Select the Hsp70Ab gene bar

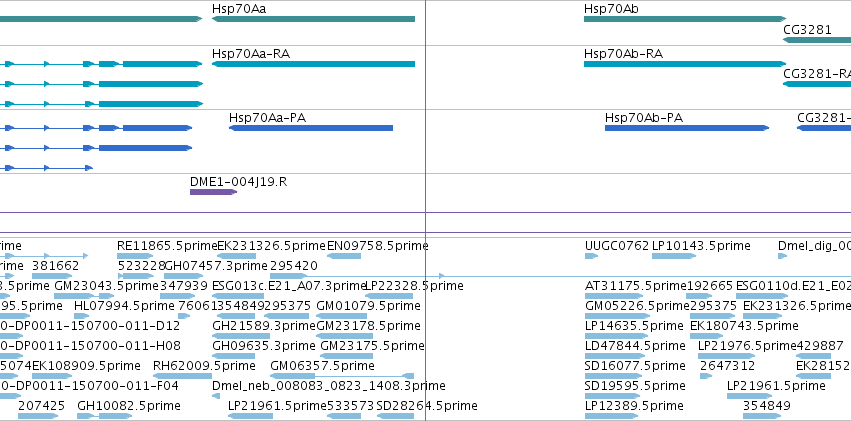685,19
